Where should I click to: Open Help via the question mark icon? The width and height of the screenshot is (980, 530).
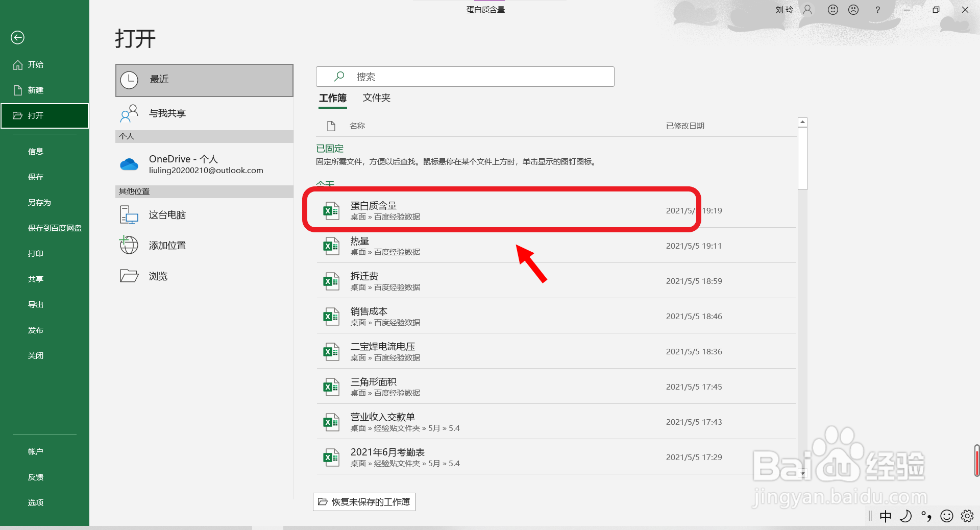(877, 9)
